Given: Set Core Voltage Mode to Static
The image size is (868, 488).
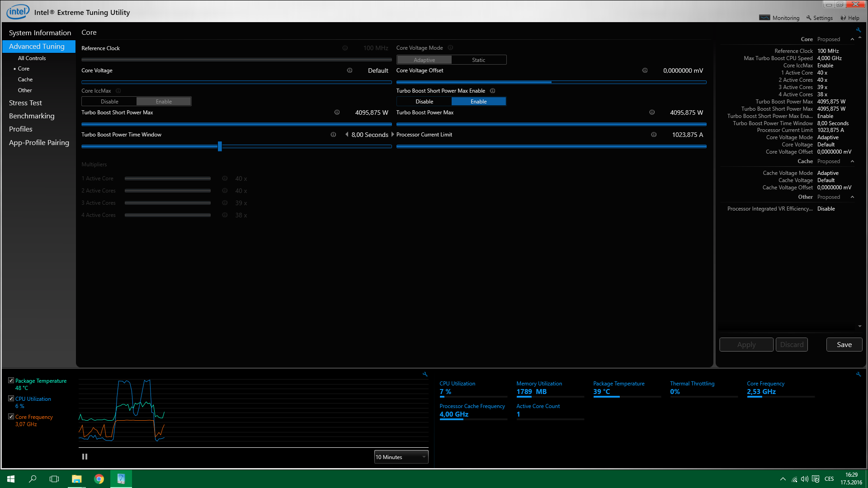Looking at the screenshot, I should tap(478, 60).
